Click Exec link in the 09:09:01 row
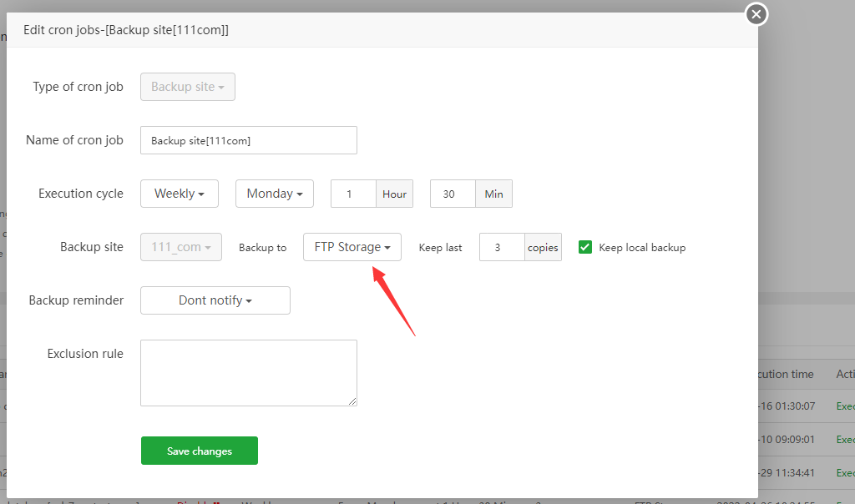This screenshot has width=855, height=504. [845, 440]
